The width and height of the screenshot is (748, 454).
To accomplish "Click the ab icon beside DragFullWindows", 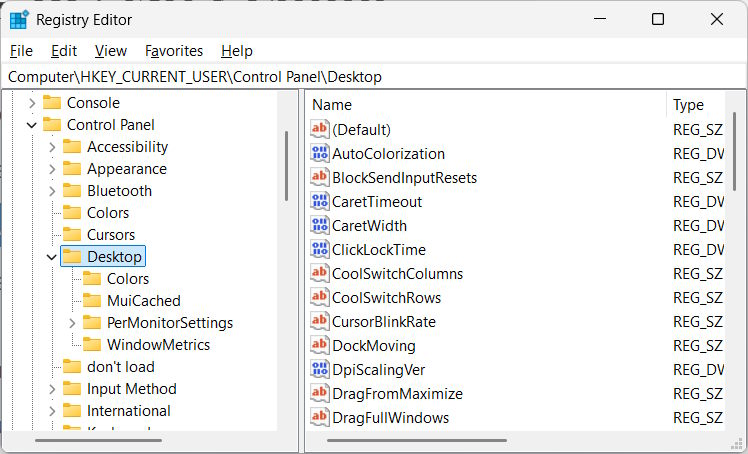I will (320, 417).
